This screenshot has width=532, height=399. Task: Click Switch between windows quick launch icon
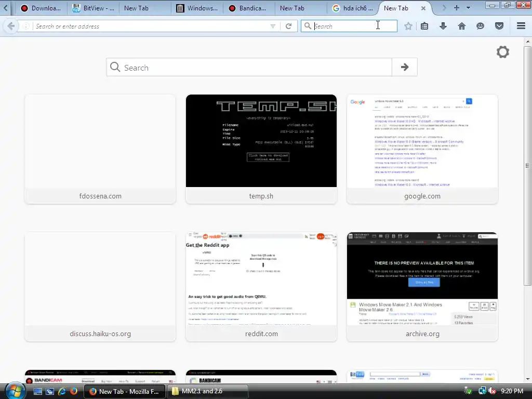click(x=50, y=392)
